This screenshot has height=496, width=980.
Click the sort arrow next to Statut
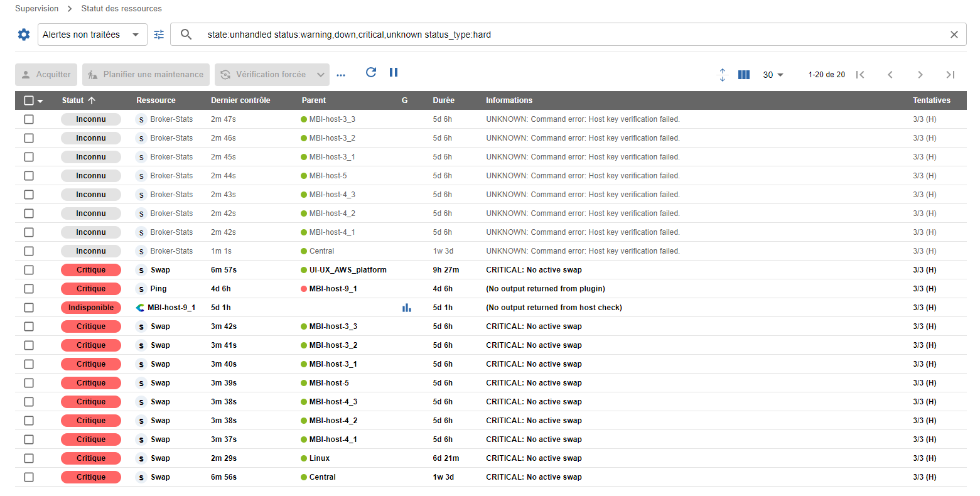92,100
